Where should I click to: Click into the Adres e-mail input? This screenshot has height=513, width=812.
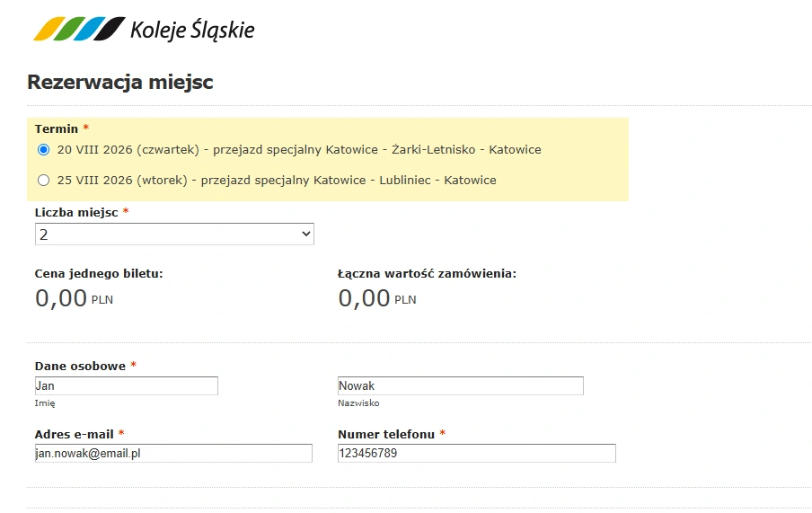tap(173, 454)
